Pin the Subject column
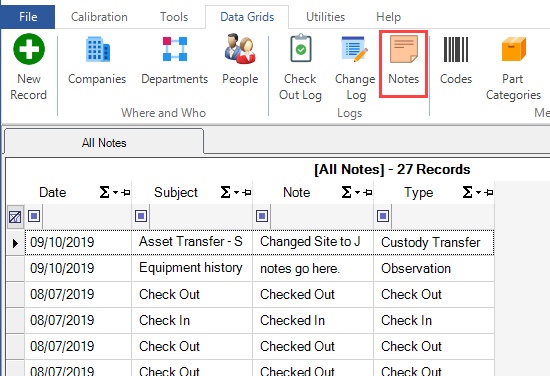 [x=247, y=193]
